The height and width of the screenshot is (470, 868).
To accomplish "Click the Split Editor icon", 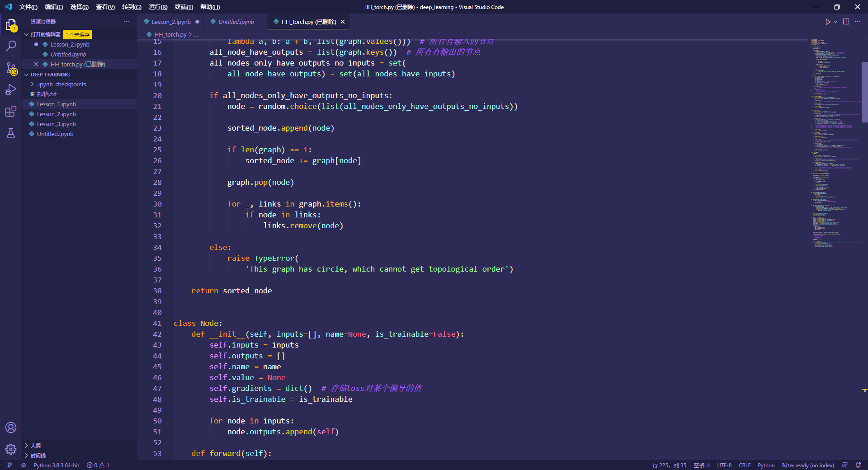I will coord(846,22).
